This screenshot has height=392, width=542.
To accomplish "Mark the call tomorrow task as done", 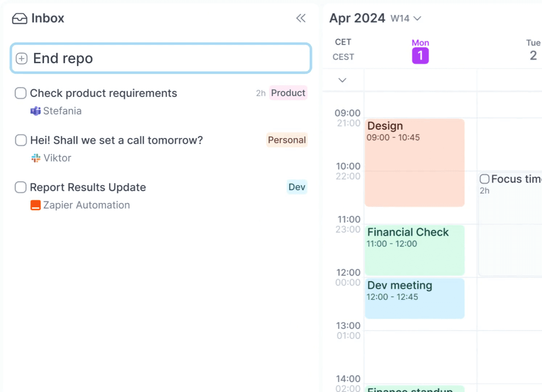I will pos(21,140).
